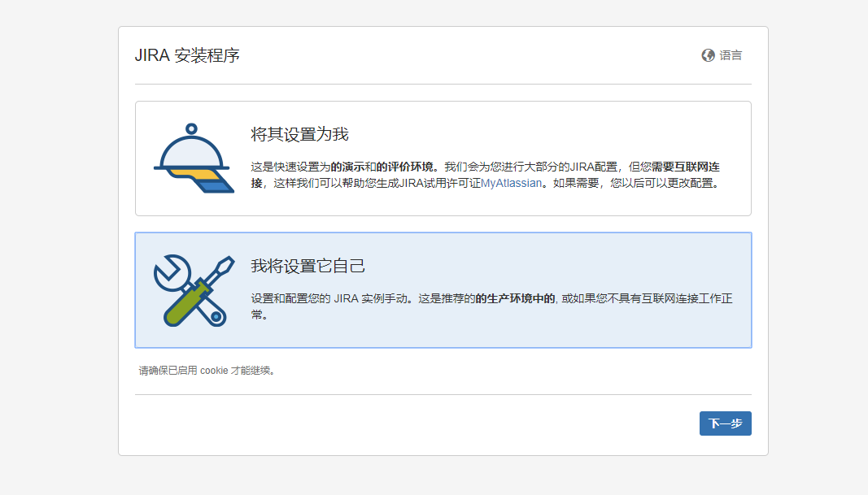Image resolution: width=868 pixels, height=495 pixels.
Task: Click the chef cloche serving-dish icon
Action: tap(192, 154)
